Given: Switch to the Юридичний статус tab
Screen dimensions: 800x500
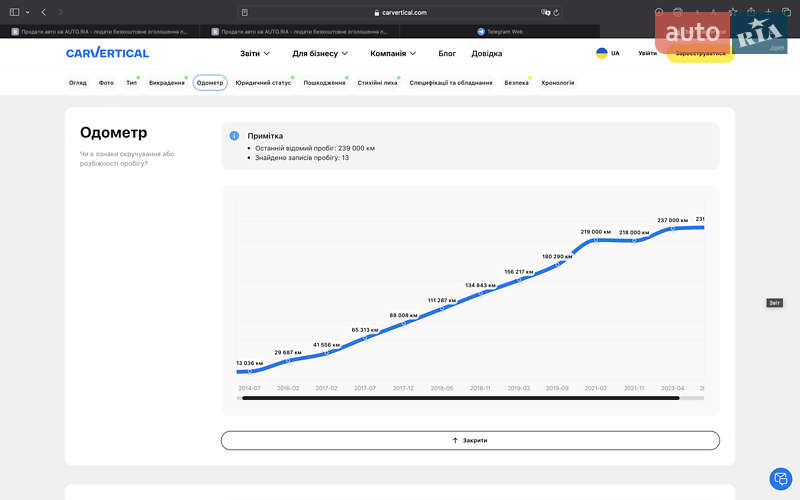Looking at the screenshot, I should 262,83.
